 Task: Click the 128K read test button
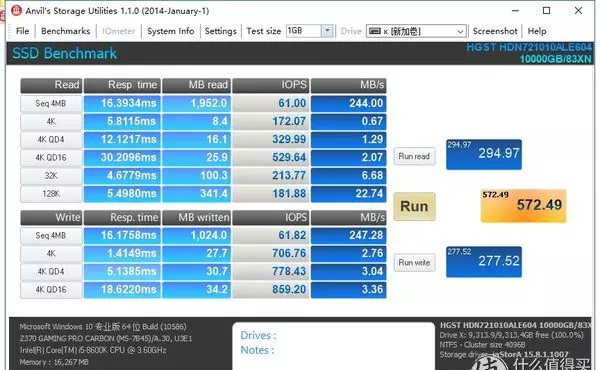[x=51, y=194]
